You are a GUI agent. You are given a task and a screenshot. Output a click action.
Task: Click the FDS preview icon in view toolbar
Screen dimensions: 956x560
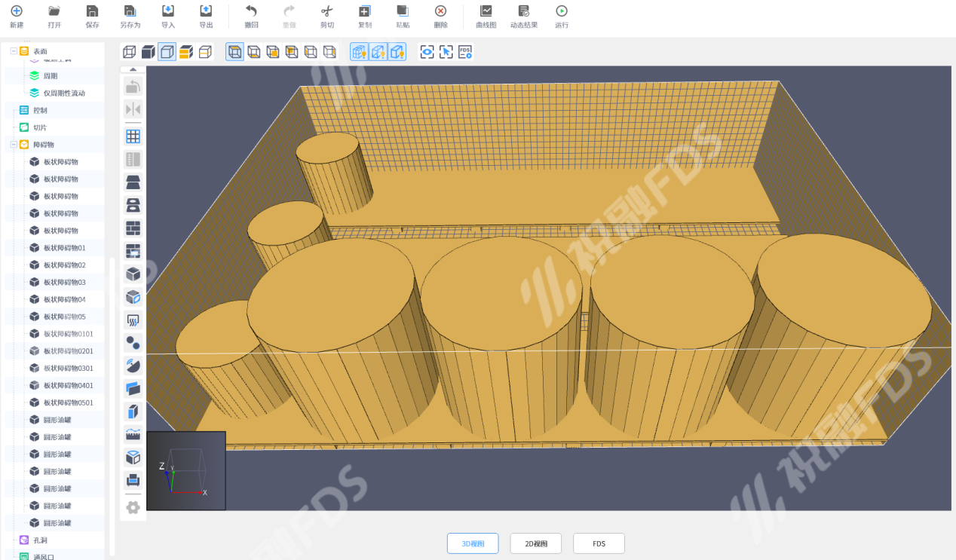coord(465,52)
